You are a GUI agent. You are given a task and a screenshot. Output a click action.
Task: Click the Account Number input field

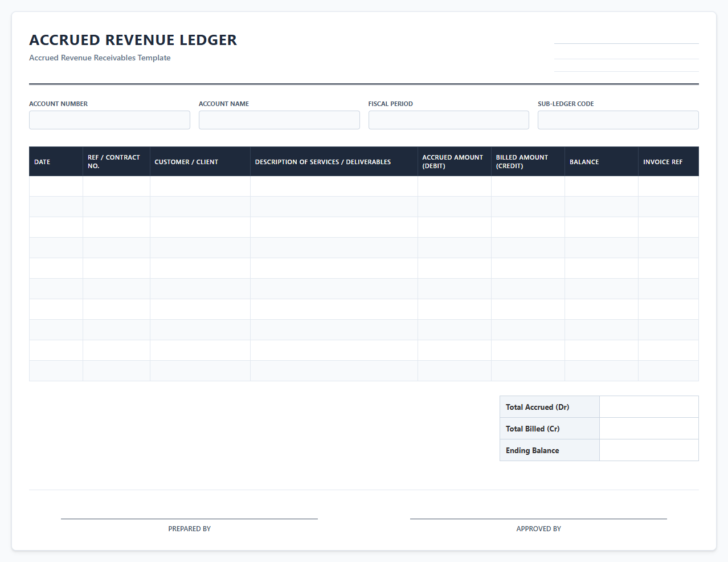point(109,120)
